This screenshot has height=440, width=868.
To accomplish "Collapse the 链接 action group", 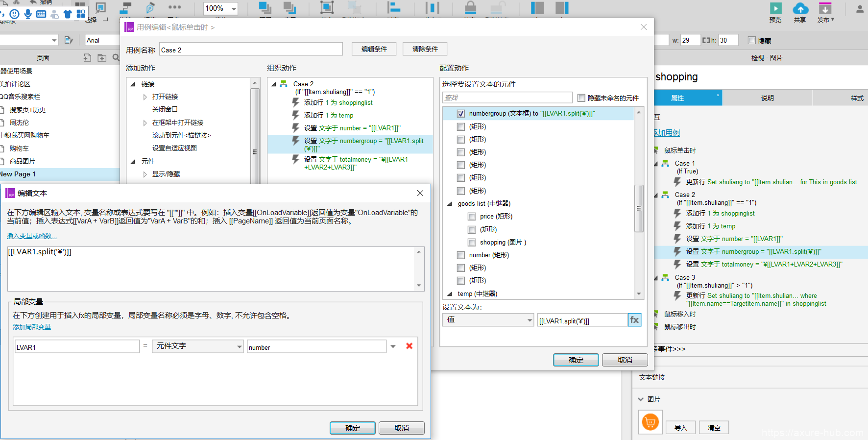I will click(133, 84).
